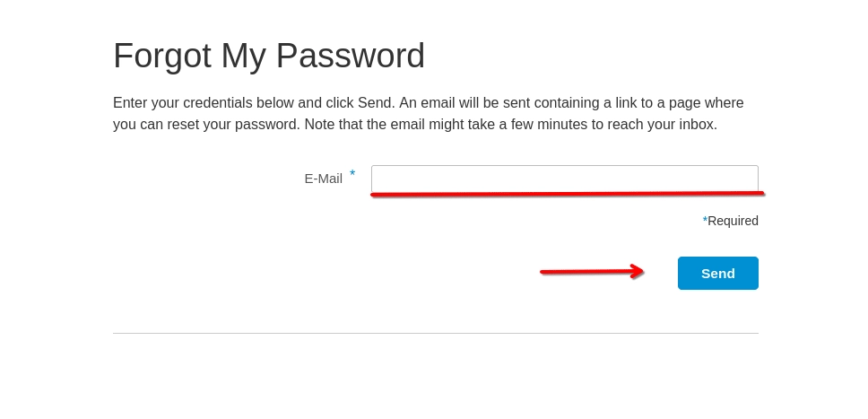Click the word "Password" in the heading
The width and height of the screenshot is (868, 419).
point(350,56)
